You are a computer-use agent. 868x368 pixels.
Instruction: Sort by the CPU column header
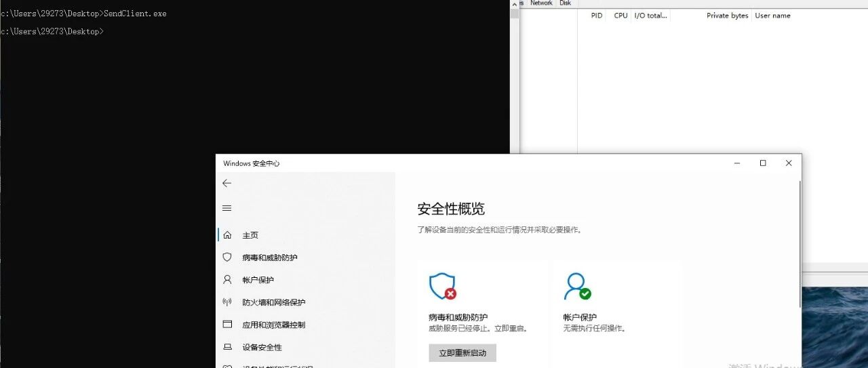(620, 16)
